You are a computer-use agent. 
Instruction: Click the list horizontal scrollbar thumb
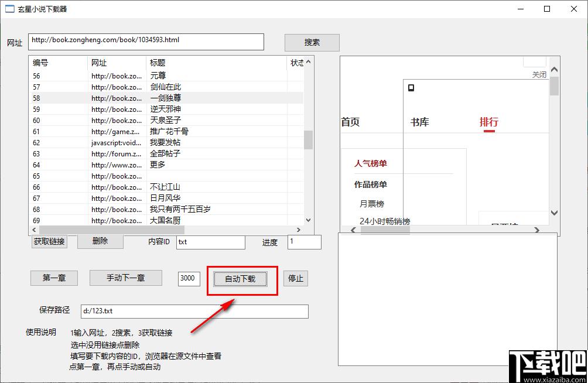coord(112,230)
